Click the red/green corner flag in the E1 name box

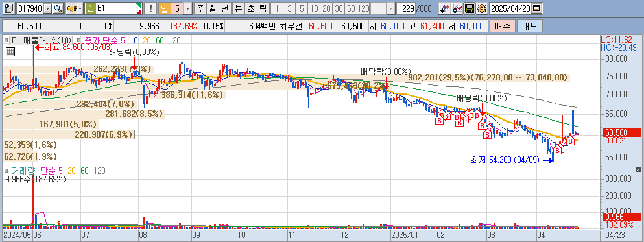click(x=139, y=8)
